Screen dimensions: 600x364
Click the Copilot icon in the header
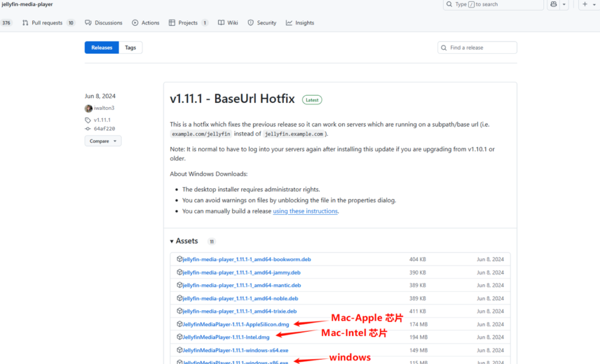553,4
